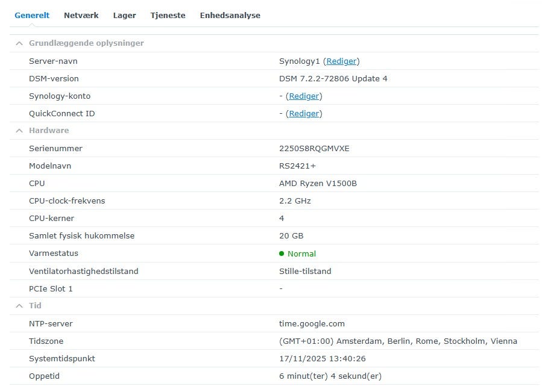The width and height of the screenshot is (542, 392).
Task: Open the Enhedsanalyse tab
Action: click(230, 15)
